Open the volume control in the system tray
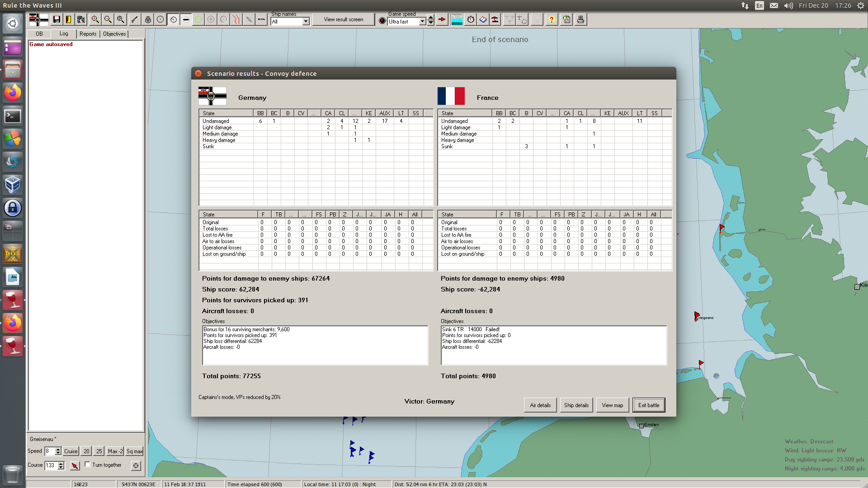This screenshot has height=488, width=868. 788,5
